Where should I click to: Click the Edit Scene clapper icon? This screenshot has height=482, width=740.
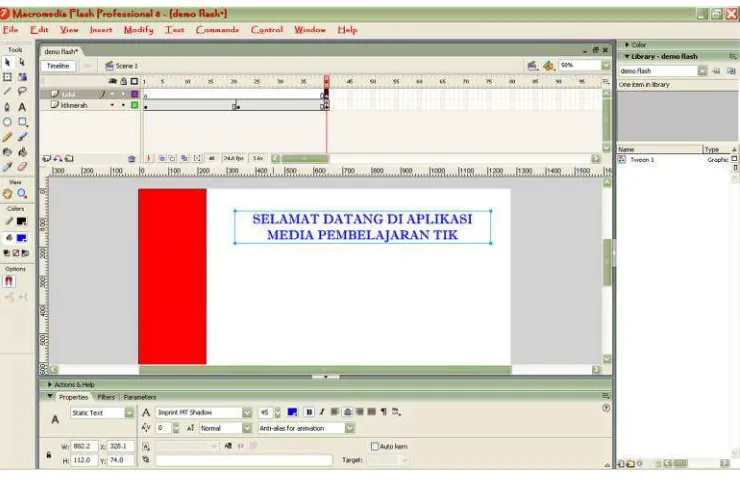532,66
